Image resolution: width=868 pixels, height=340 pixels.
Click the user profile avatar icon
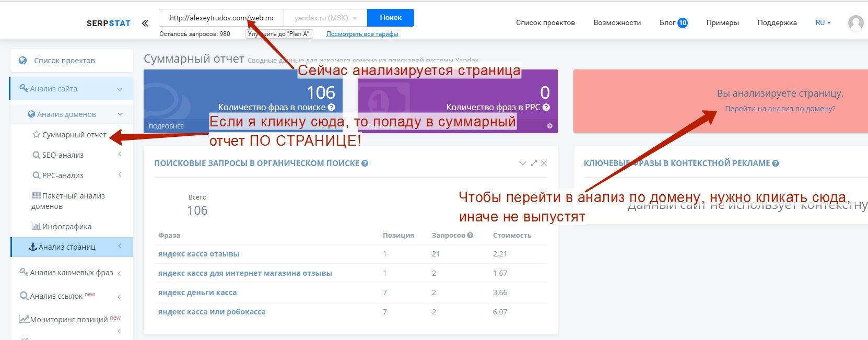pyautogui.click(x=855, y=23)
